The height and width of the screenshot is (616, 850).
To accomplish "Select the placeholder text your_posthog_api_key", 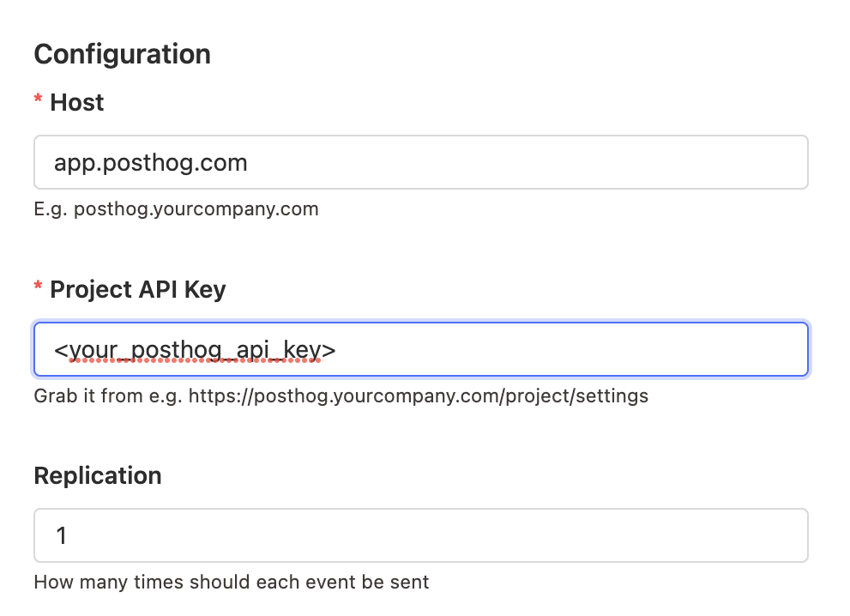I will click(196, 349).
